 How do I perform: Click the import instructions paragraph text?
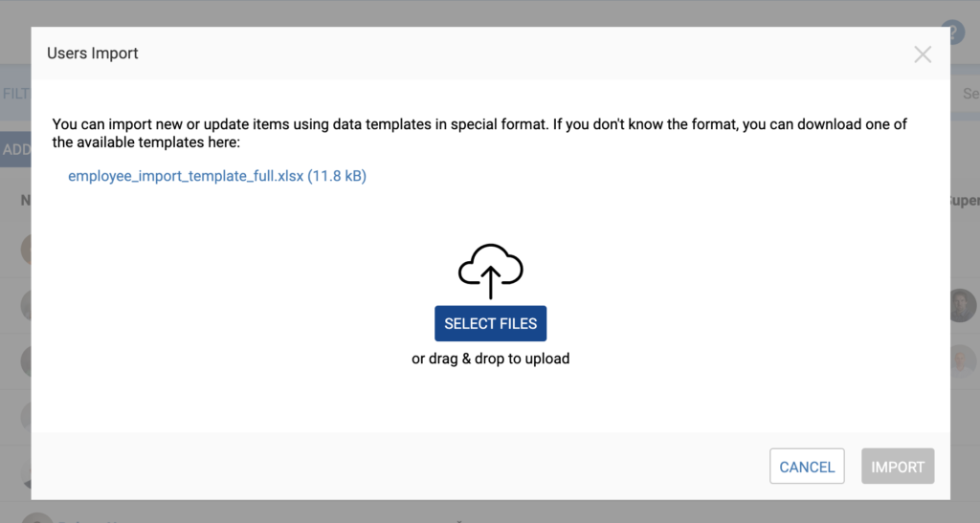(x=479, y=133)
